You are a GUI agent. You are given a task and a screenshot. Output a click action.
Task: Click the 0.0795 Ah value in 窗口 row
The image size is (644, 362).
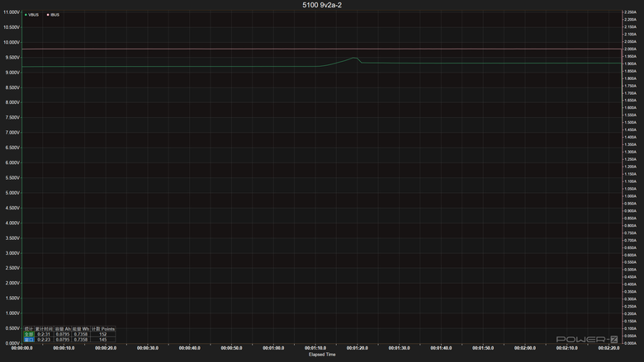(63, 340)
